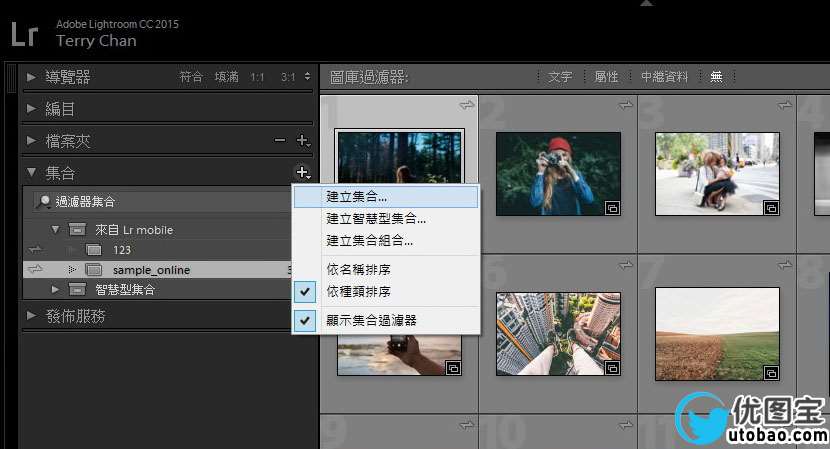Select the rooftop feet city thumbnail
Image resolution: width=830 pixels, height=449 pixels.
(x=558, y=334)
